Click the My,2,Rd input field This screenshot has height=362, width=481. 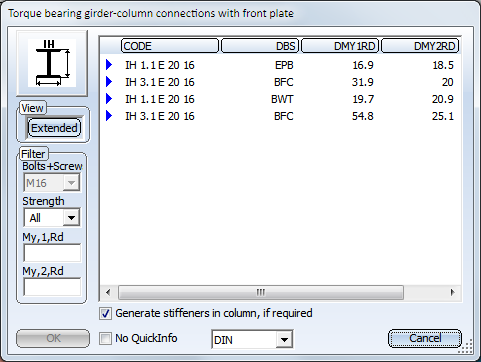coord(52,287)
